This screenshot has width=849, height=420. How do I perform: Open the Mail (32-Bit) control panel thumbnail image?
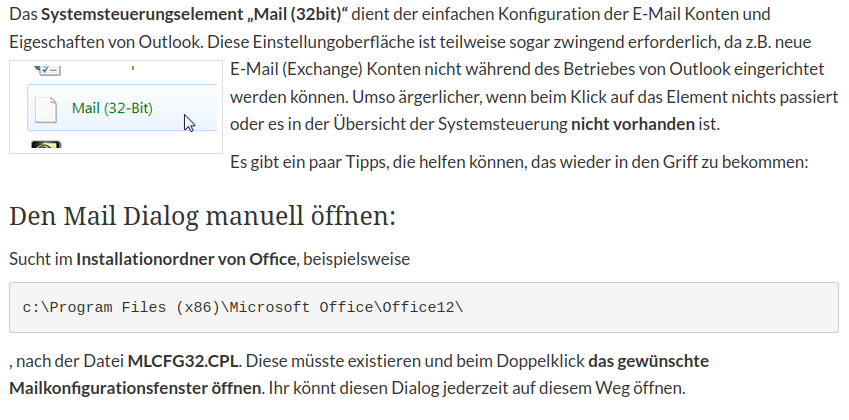coord(116,107)
